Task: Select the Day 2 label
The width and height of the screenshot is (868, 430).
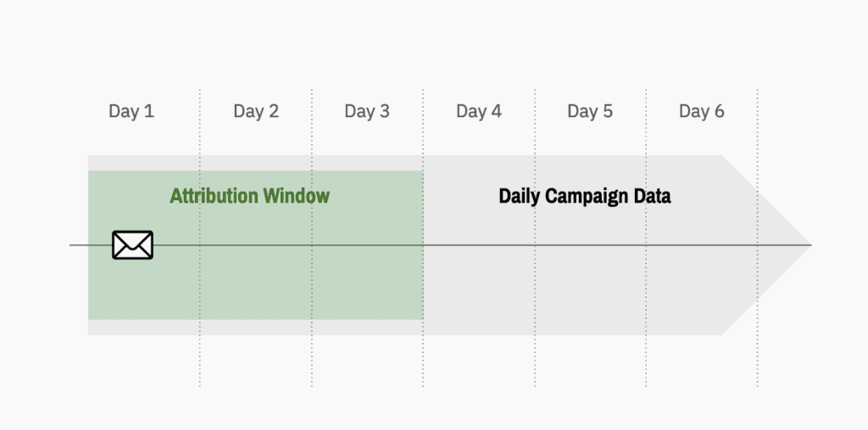Action: click(x=256, y=111)
